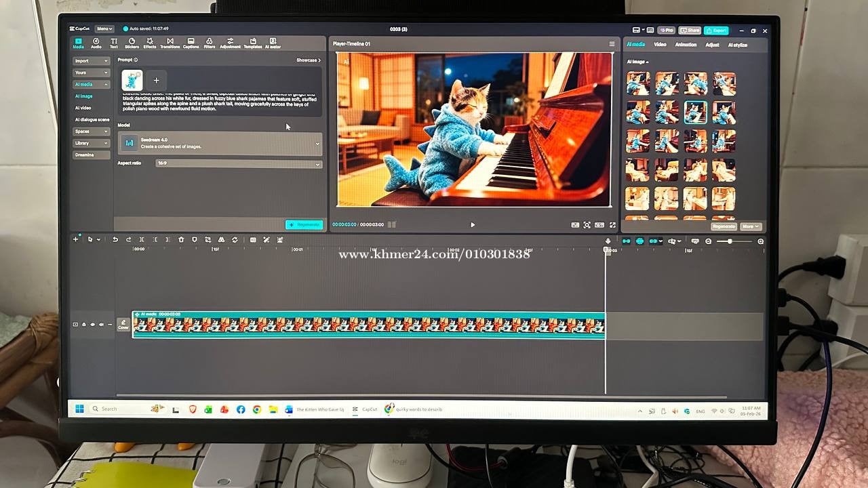Click the cyan Regenerate button under the prompt
The height and width of the screenshot is (488, 868).
pyautogui.click(x=304, y=225)
